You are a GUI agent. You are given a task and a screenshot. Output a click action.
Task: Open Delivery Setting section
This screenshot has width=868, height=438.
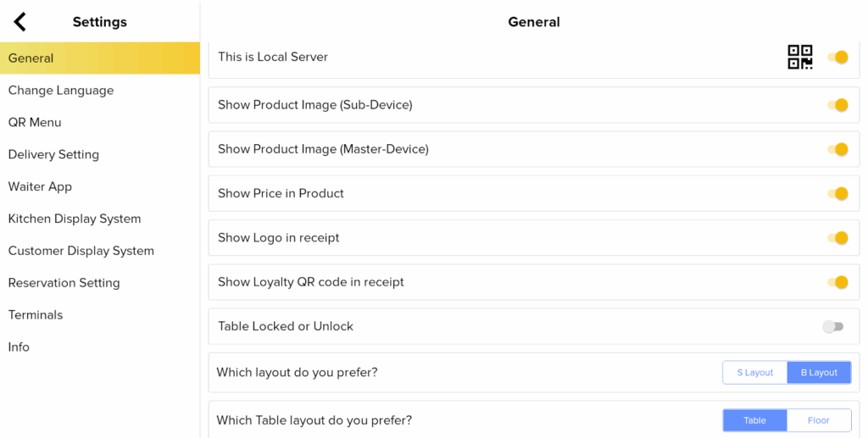[x=53, y=154]
